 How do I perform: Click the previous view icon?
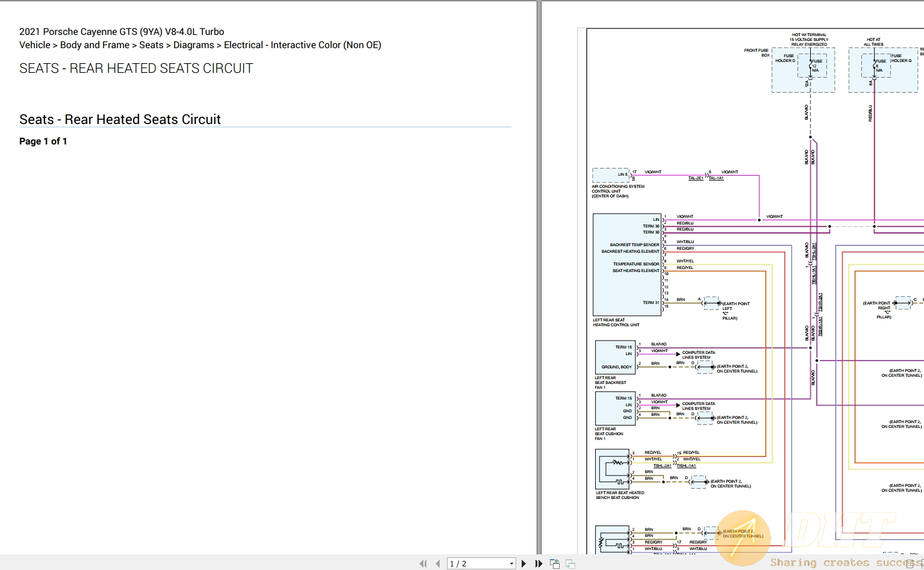pyautogui.click(x=555, y=563)
